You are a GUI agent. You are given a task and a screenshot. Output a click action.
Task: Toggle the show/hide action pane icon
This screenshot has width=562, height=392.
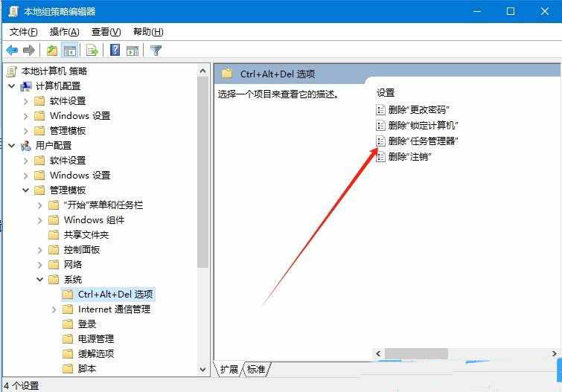click(x=132, y=51)
